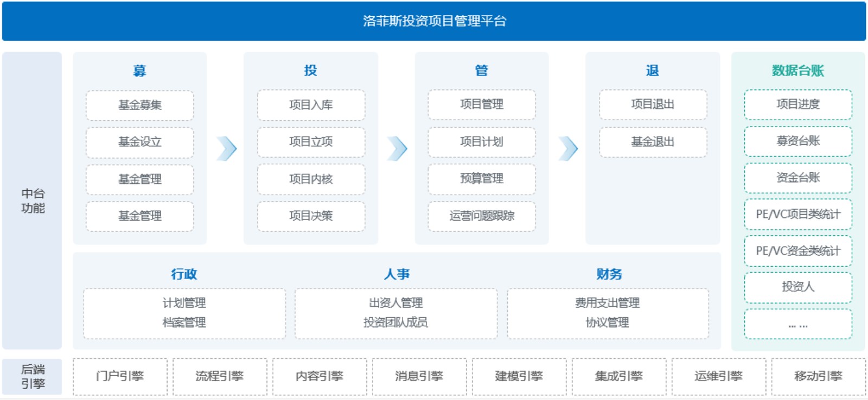Open the PE/VC项目类统计 item
The width and height of the screenshot is (868, 400).
798,215
